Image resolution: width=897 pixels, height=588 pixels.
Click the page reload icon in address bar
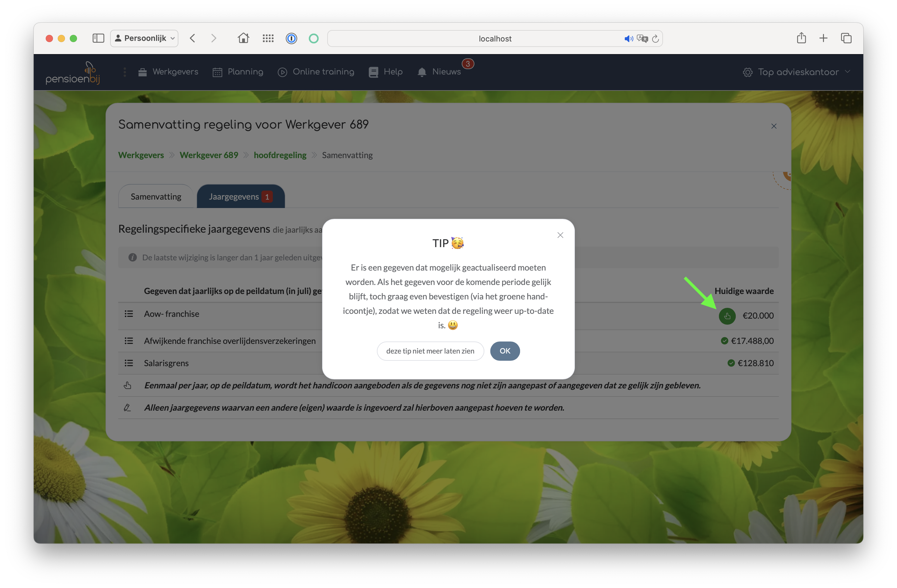pyautogui.click(x=655, y=38)
